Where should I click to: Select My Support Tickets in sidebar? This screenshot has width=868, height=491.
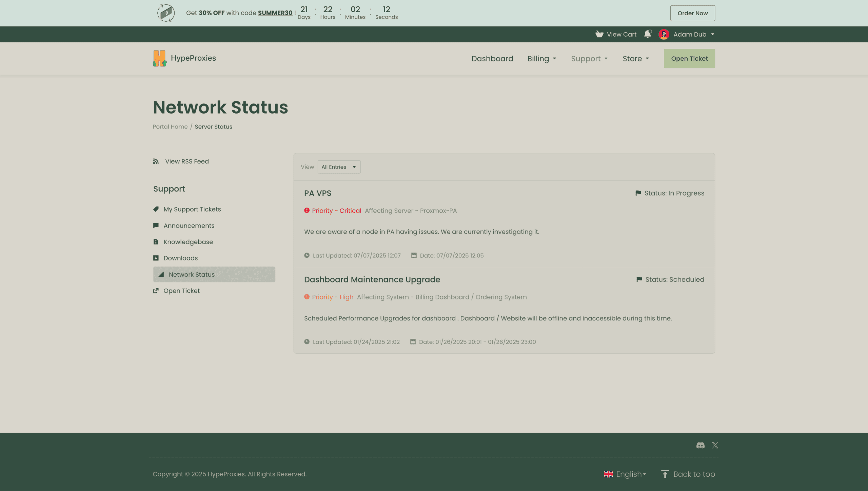click(x=192, y=209)
